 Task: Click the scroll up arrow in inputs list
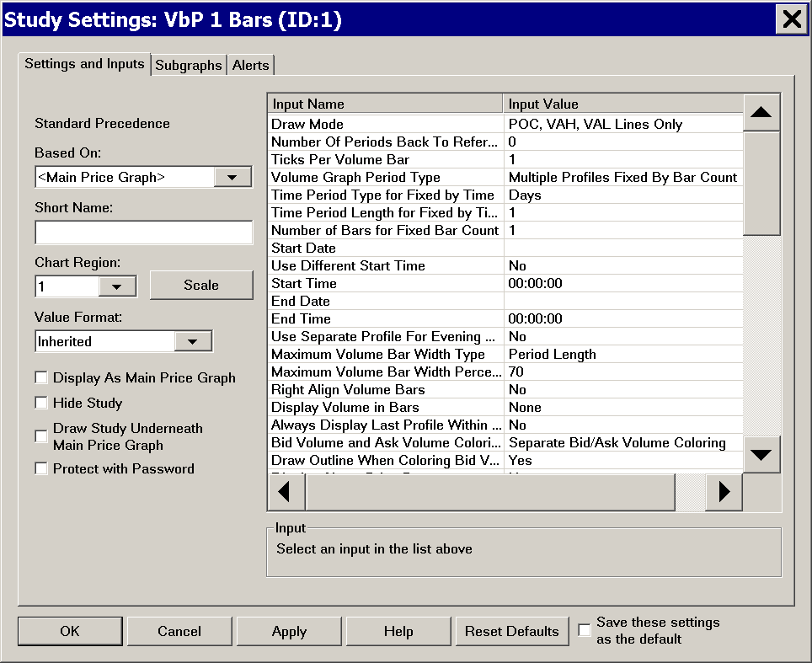click(761, 112)
